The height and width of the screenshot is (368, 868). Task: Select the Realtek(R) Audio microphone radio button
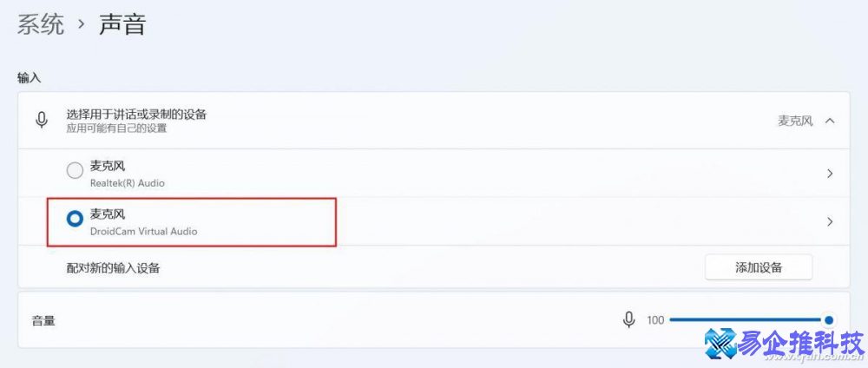click(x=75, y=171)
